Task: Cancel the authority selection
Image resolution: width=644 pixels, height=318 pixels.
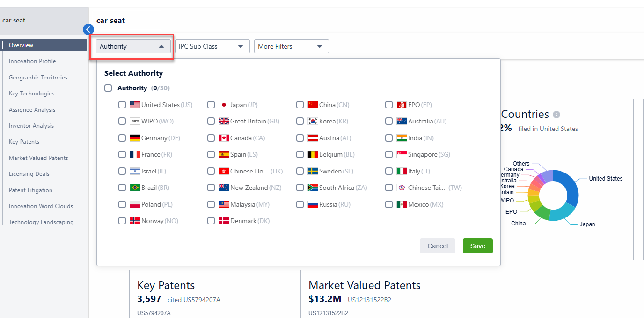Action: (437, 246)
